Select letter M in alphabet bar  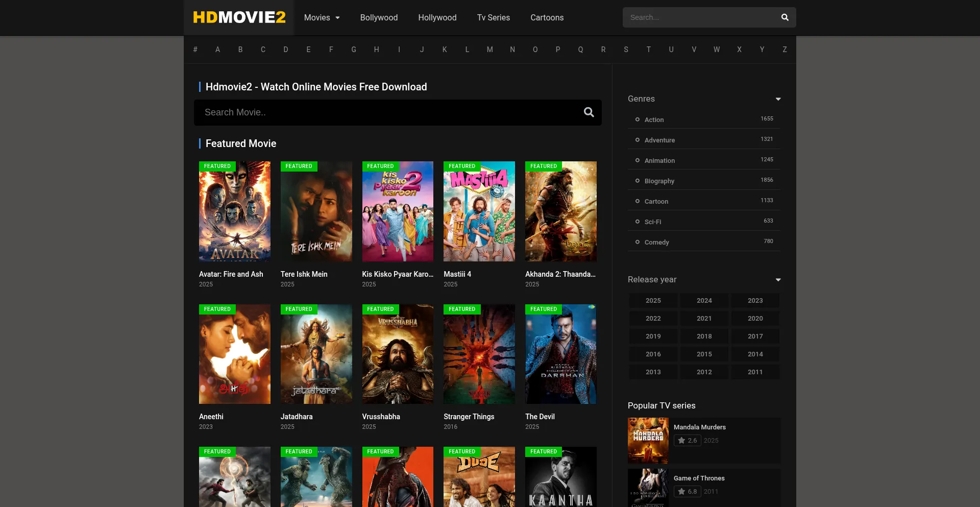pyautogui.click(x=490, y=50)
